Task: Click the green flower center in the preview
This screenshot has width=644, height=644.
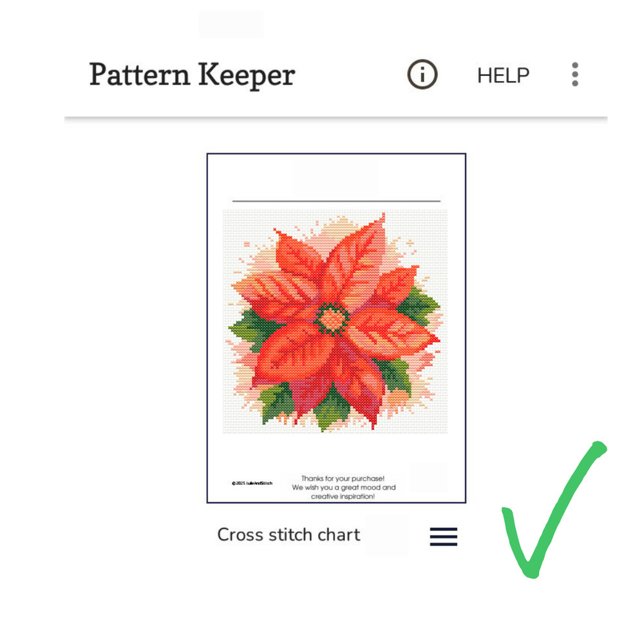Action: coord(332,319)
